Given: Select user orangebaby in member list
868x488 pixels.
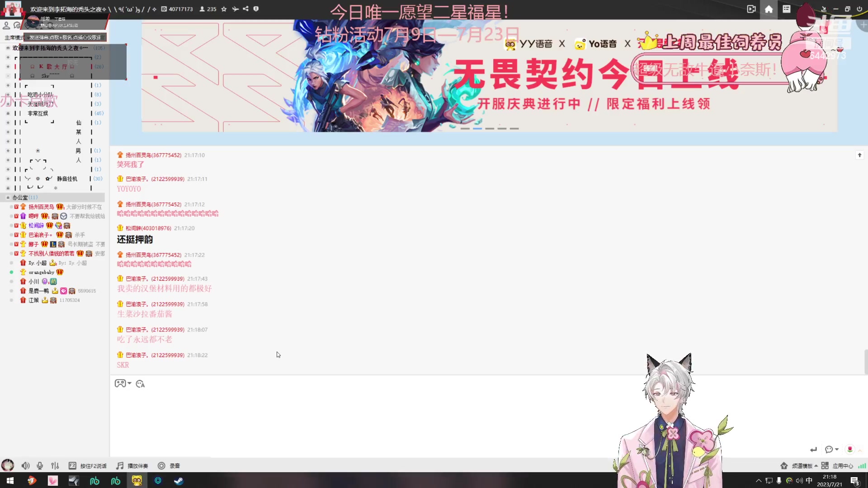Looking at the screenshot, I should point(41,272).
